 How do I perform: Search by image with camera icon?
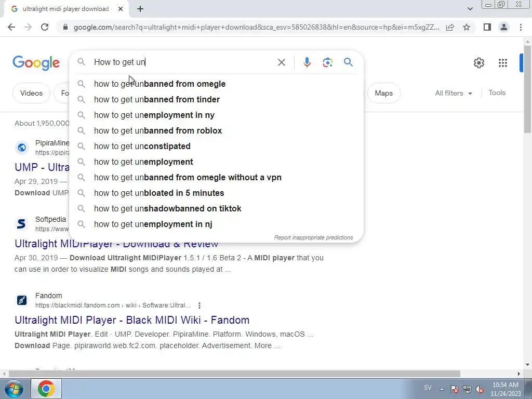tap(327, 62)
